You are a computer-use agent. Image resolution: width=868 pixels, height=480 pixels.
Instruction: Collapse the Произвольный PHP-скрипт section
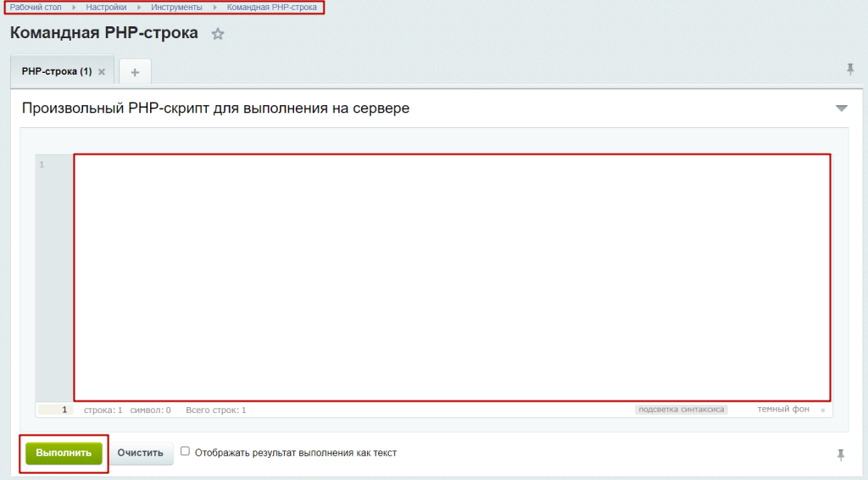[841, 109]
